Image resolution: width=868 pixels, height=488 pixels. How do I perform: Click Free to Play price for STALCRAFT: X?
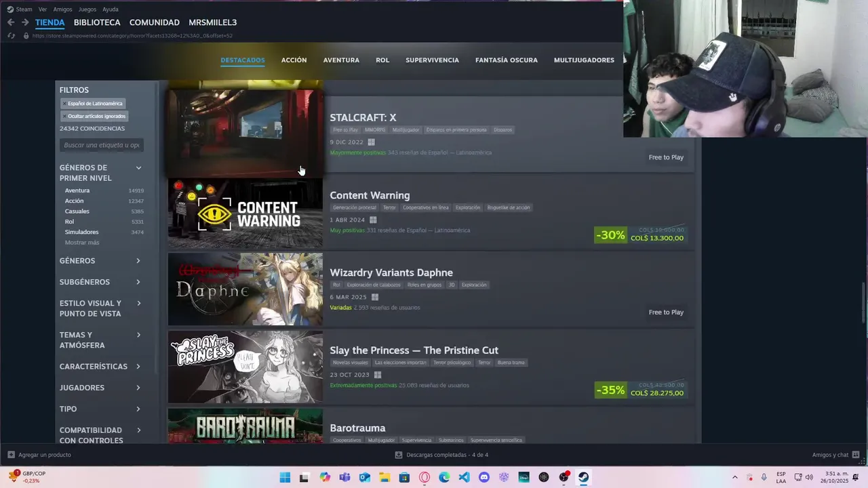pos(666,157)
